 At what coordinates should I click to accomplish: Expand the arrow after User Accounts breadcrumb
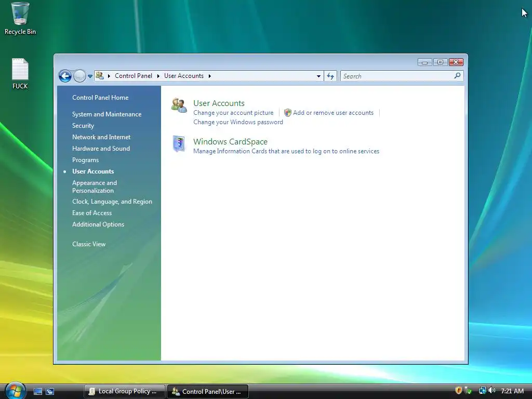[210, 76]
